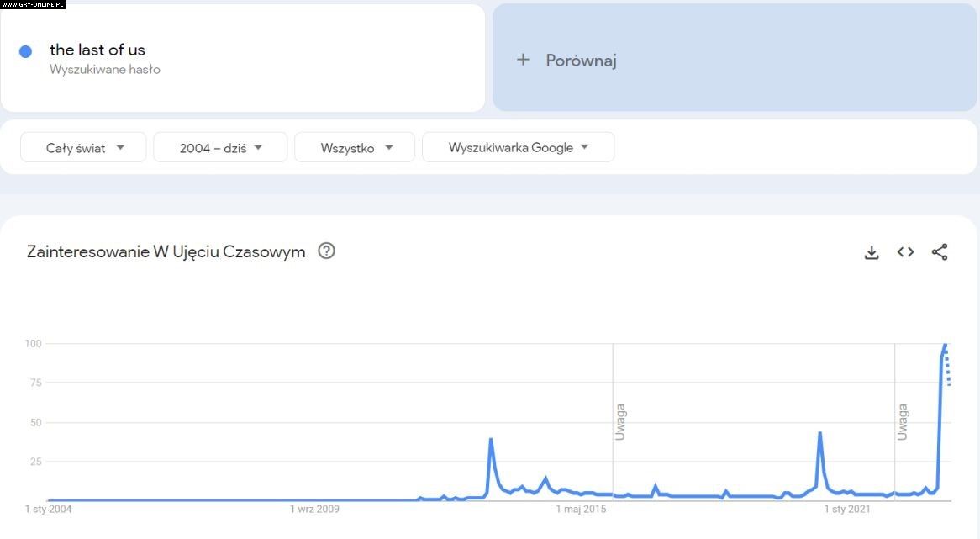Open the 2004 – dziś time range dropdown
Screen dimensions: 980x539
(220, 147)
